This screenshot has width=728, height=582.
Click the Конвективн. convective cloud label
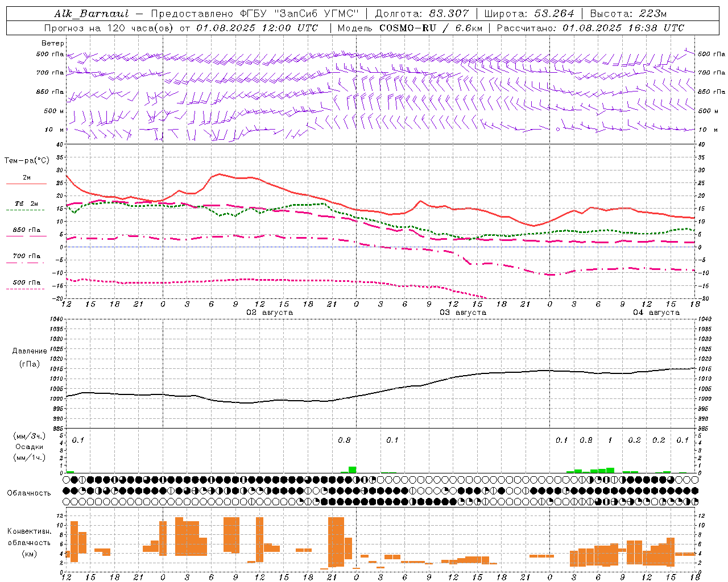coord(29,531)
